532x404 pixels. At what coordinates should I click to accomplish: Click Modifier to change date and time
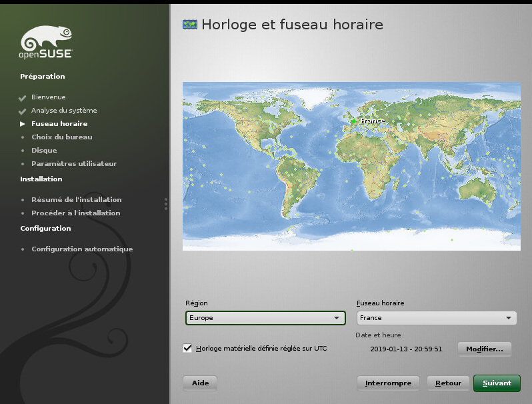(x=484, y=349)
